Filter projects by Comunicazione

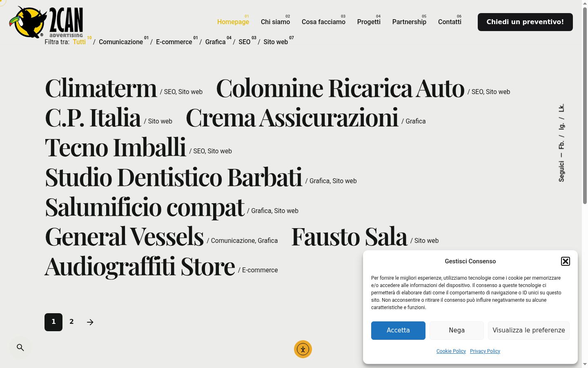tap(121, 42)
